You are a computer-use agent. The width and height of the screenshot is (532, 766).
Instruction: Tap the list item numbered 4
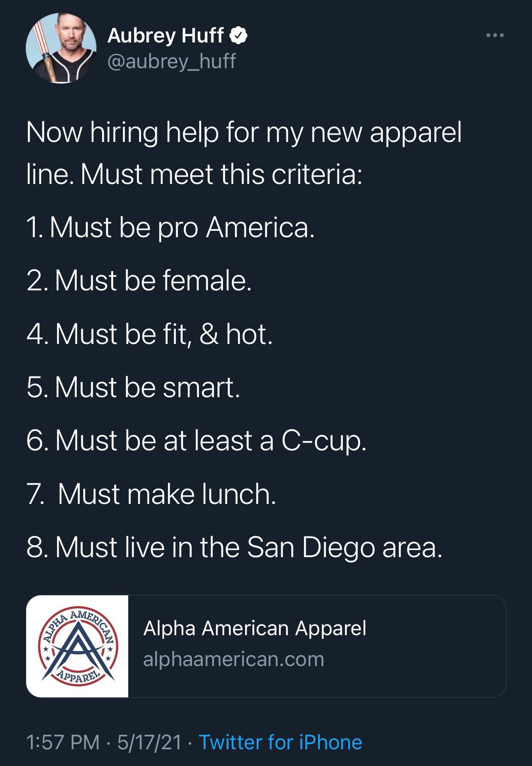149,334
